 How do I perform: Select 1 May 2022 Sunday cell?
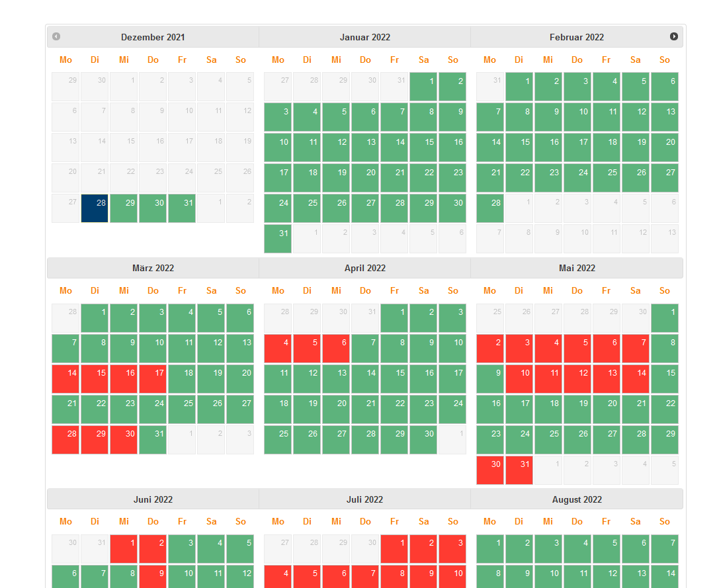(664, 317)
